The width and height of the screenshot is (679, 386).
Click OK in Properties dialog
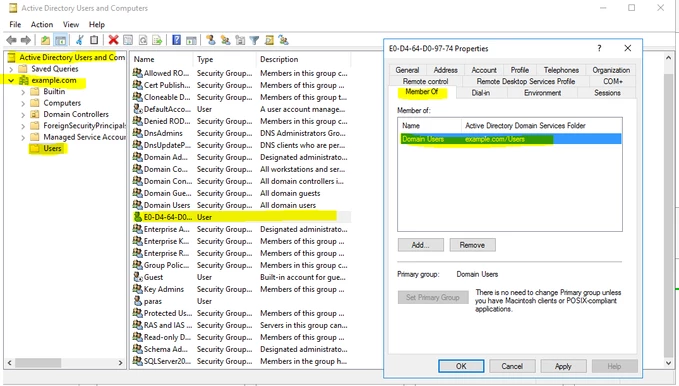tap(461, 366)
